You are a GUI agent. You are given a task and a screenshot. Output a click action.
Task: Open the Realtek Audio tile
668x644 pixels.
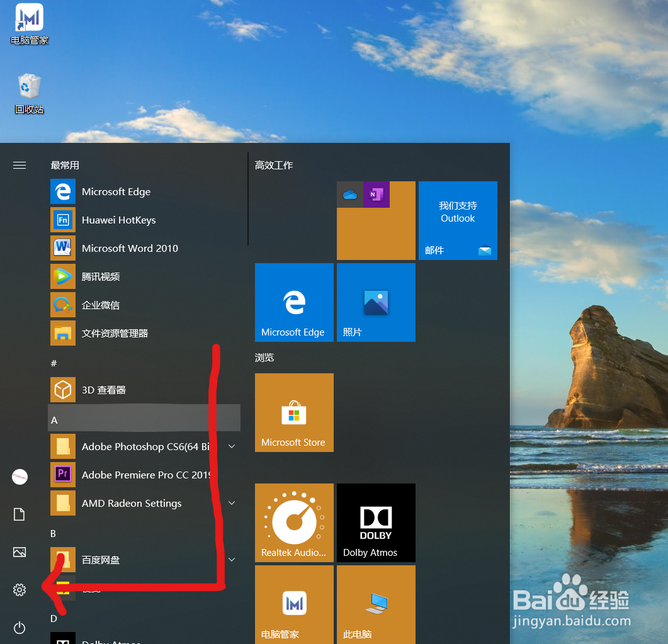(x=295, y=523)
